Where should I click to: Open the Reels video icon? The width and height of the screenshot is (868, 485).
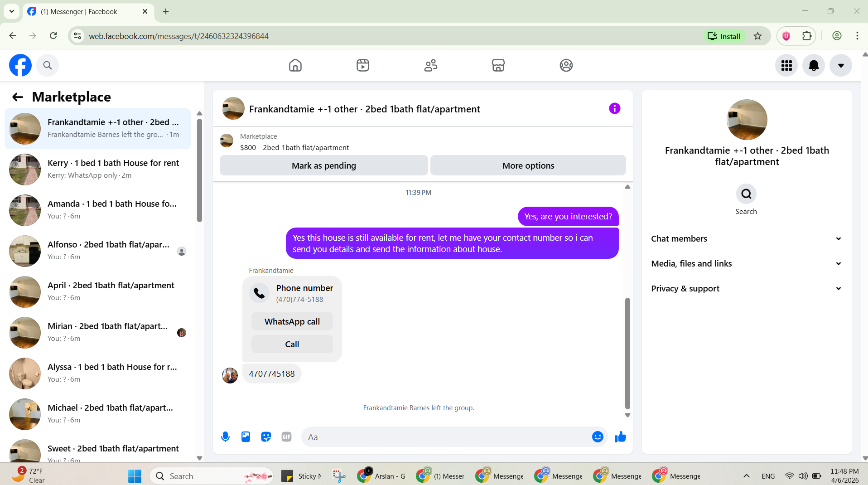363,65
